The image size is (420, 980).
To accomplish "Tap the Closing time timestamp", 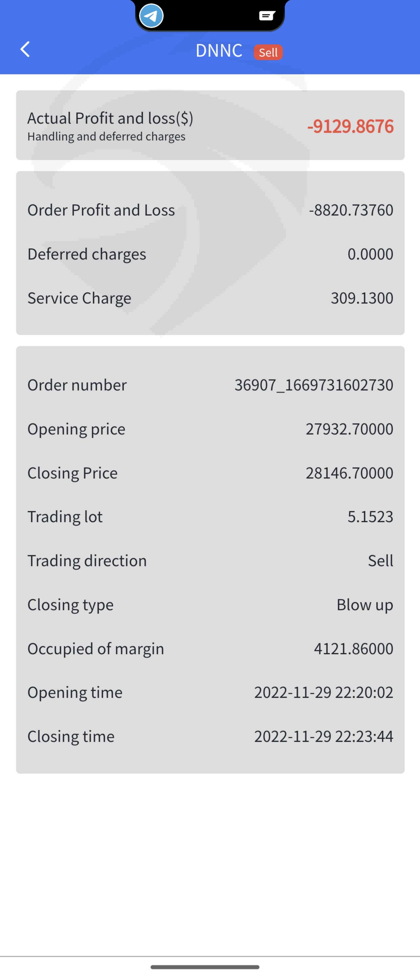I will point(323,737).
